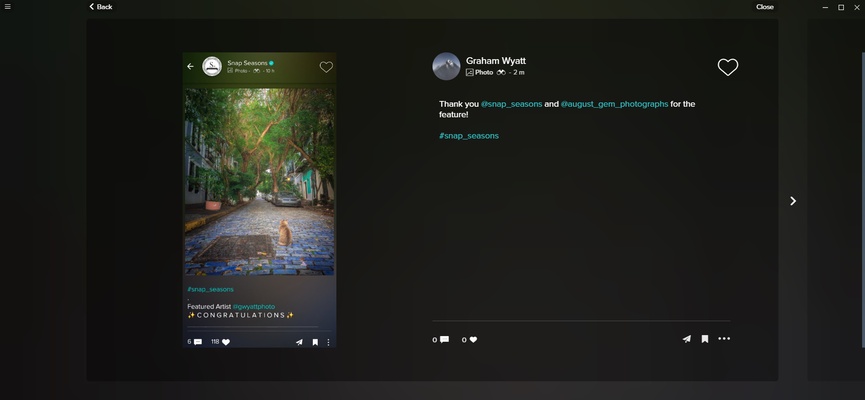Click the 6 comments icon in screenshot
The width and height of the screenshot is (865, 400).
(198, 342)
